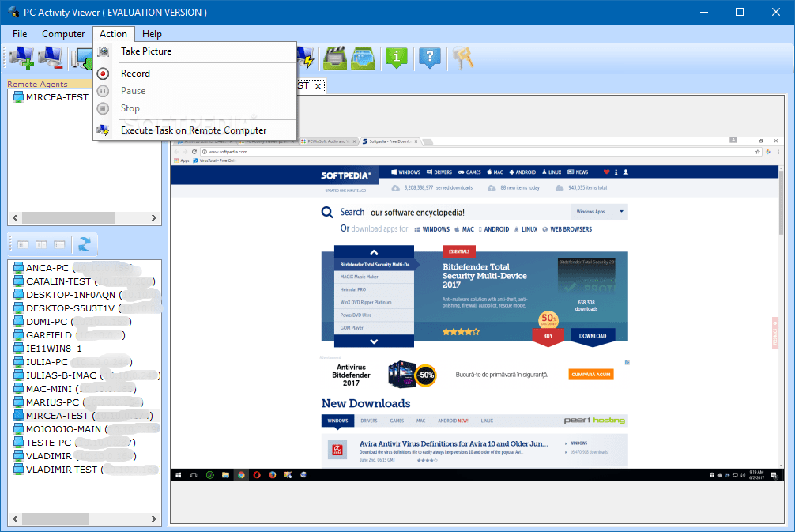This screenshot has height=532, width=795.
Task: Select the first column view icon
Action: click(23, 245)
